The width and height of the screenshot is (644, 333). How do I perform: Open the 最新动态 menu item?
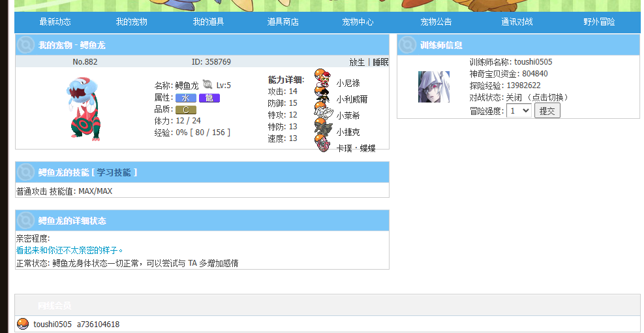click(55, 22)
